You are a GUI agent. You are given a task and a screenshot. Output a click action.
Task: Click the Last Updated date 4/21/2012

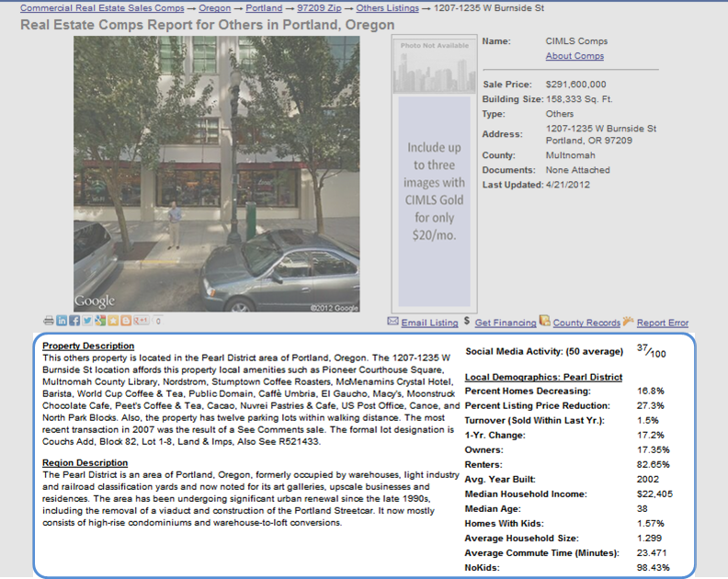click(x=568, y=185)
